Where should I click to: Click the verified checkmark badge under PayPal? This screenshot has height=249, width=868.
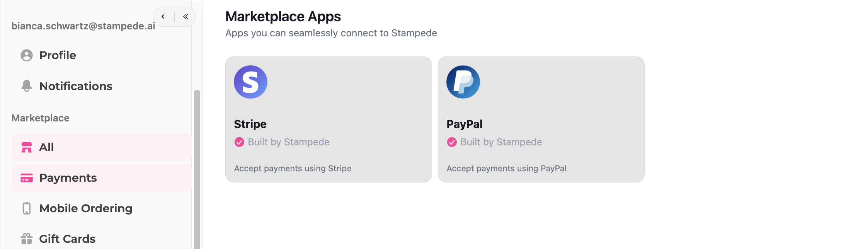452,142
